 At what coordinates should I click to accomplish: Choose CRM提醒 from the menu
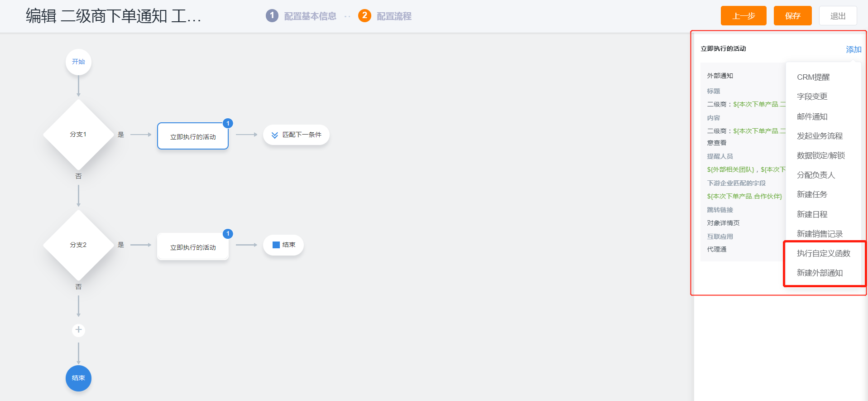click(x=813, y=77)
